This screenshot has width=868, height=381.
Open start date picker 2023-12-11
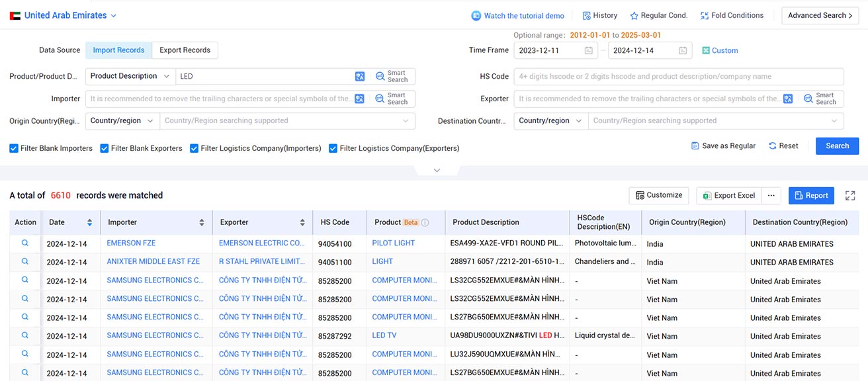pos(556,50)
